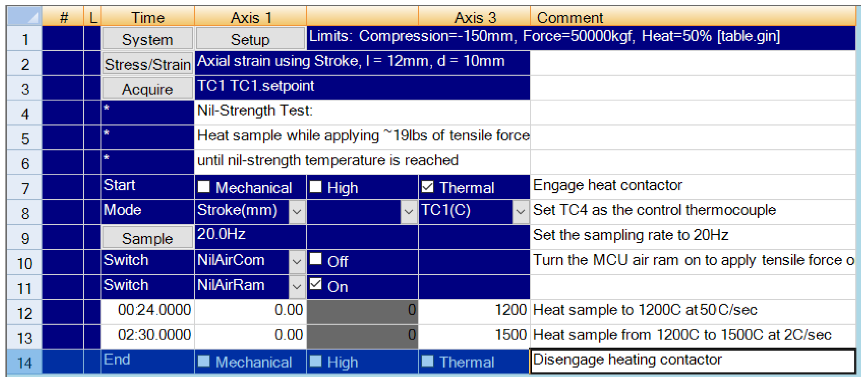Viewport: 868px width, 386px height.
Task: Expand the TC1(C) thermocouple dropdown
Action: point(520,212)
